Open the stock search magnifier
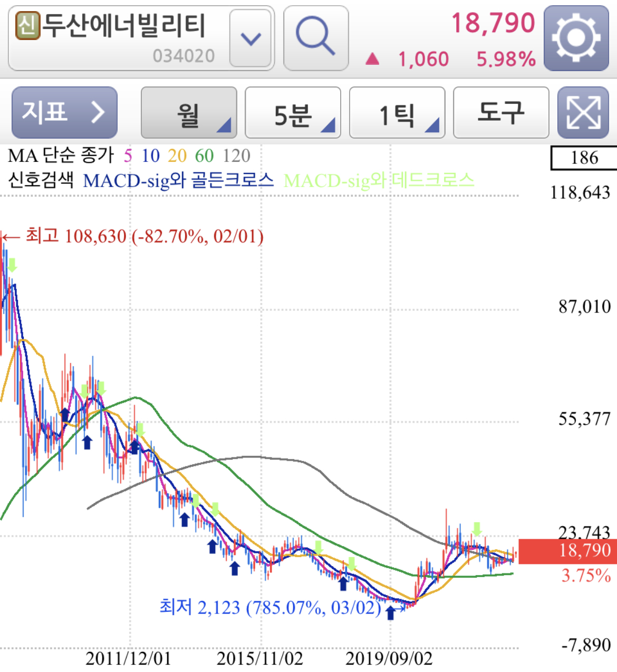The image size is (617, 672). [316, 38]
